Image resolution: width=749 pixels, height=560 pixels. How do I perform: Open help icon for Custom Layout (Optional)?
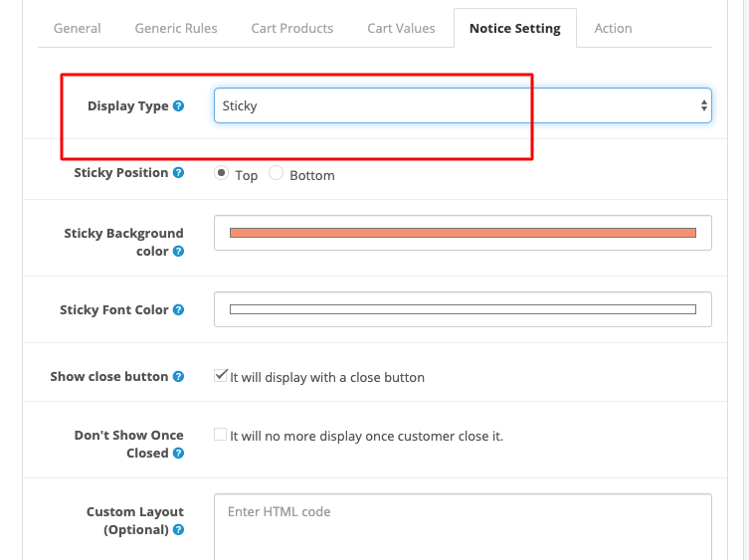pos(178,529)
